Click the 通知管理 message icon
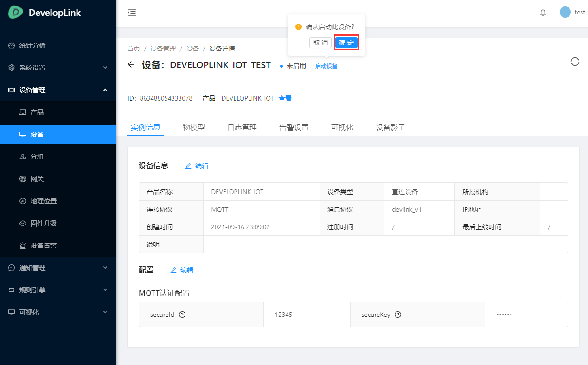 [12, 268]
